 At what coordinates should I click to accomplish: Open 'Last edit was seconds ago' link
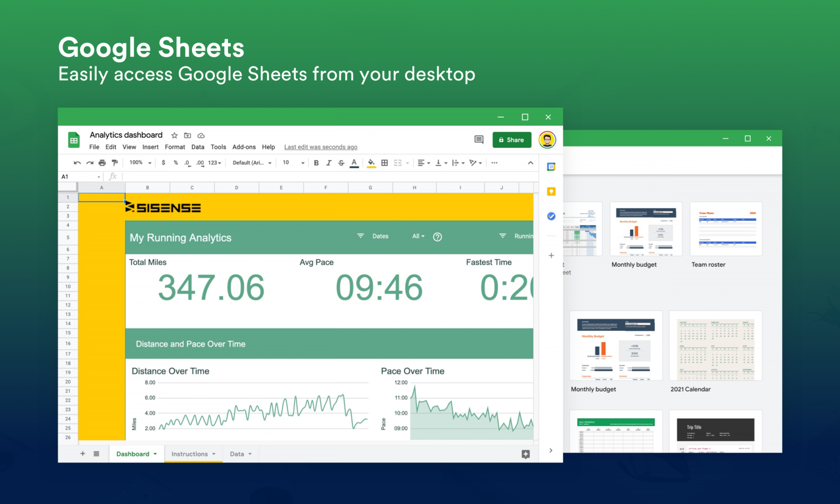point(320,147)
